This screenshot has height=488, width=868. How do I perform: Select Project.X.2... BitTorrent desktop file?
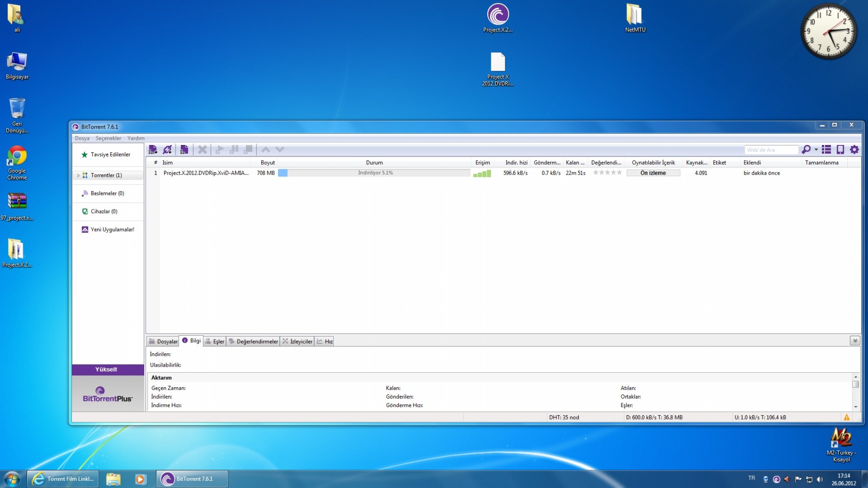(498, 18)
